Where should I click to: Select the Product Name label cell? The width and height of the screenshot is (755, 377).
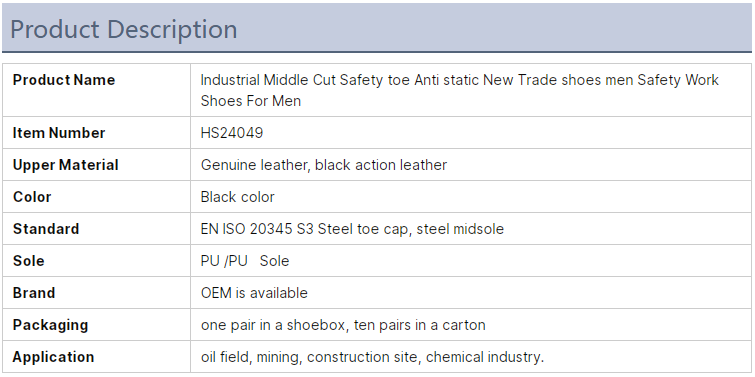click(96, 90)
